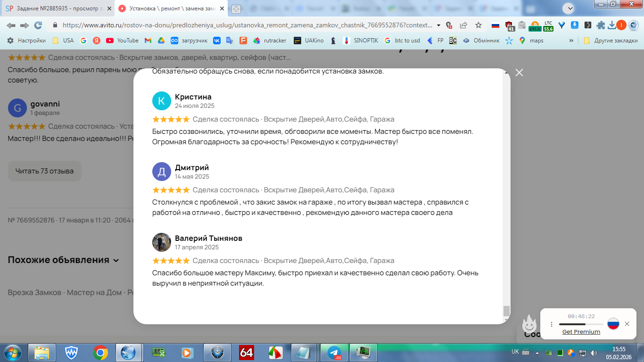Open the Windows Start menu

click(13, 352)
